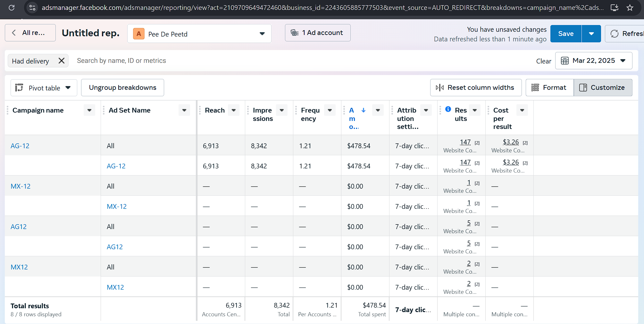
Task: Reload the page with browser refresh icon
Action: click(x=12, y=8)
